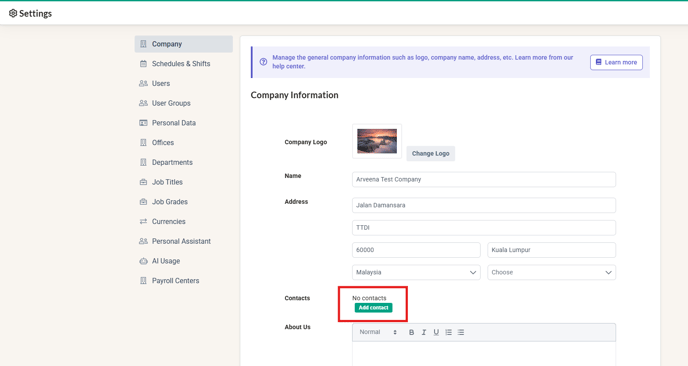Click the Currencies exchange arrows icon
This screenshot has width=688, height=366.
pos(143,222)
